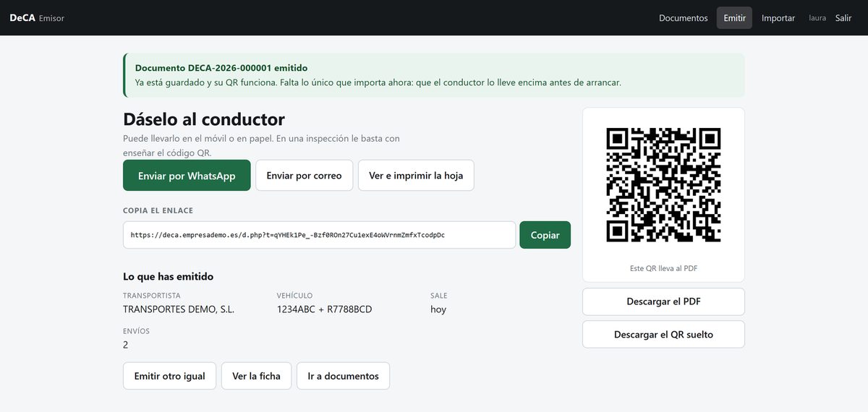Select the text TRANSPORTES DEMO, S.L.

point(179,309)
